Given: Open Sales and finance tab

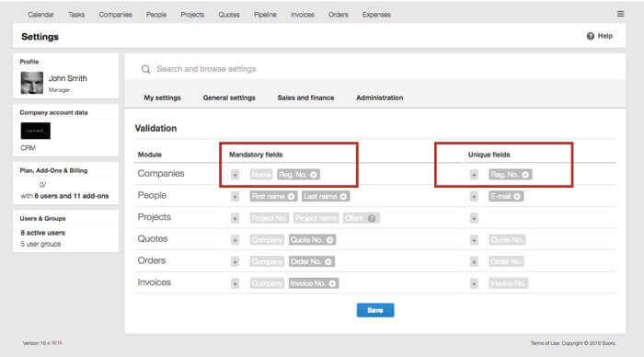Looking at the screenshot, I should (305, 98).
